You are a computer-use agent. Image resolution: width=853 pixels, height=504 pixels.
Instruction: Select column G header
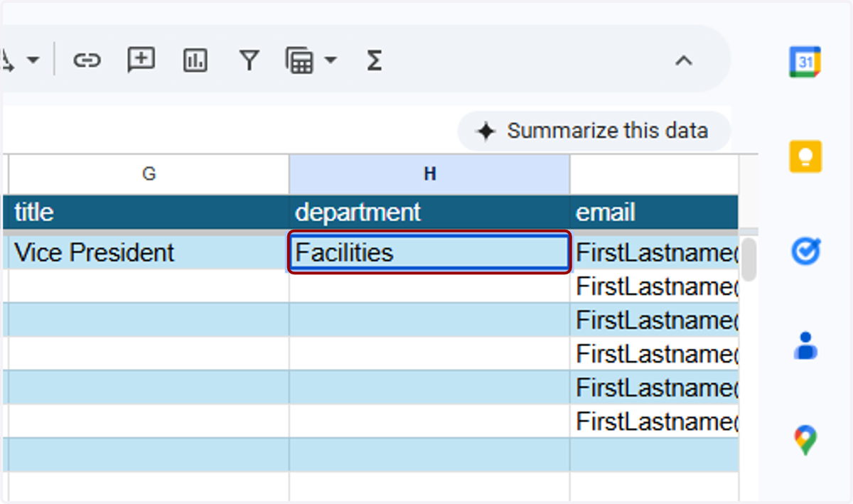149,174
